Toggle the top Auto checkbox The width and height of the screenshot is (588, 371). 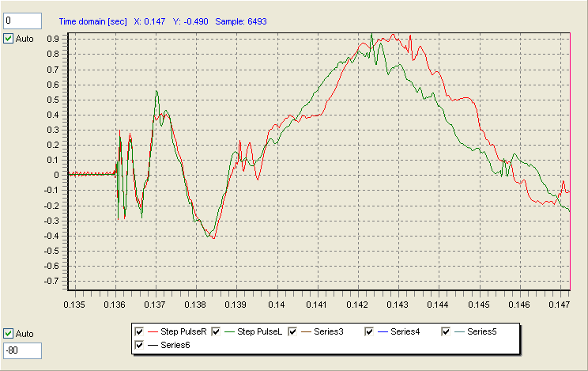tap(8, 39)
